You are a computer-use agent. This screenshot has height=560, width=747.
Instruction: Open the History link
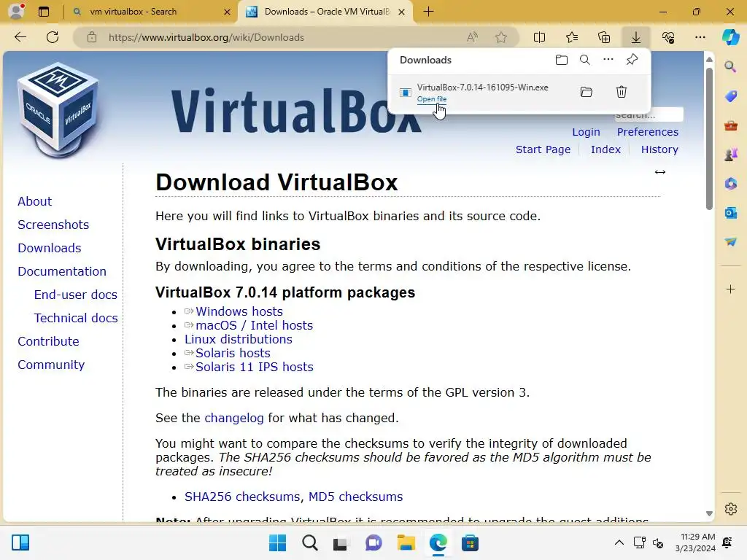click(659, 149)
